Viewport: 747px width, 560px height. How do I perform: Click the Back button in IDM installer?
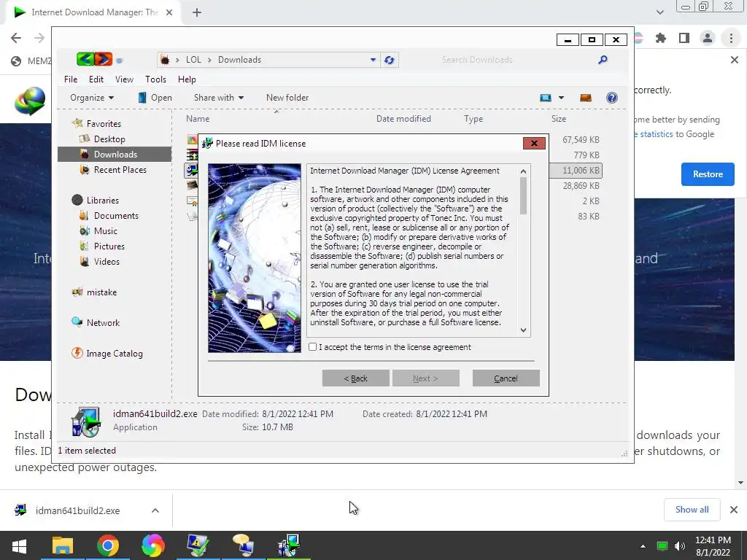(355, 378)
